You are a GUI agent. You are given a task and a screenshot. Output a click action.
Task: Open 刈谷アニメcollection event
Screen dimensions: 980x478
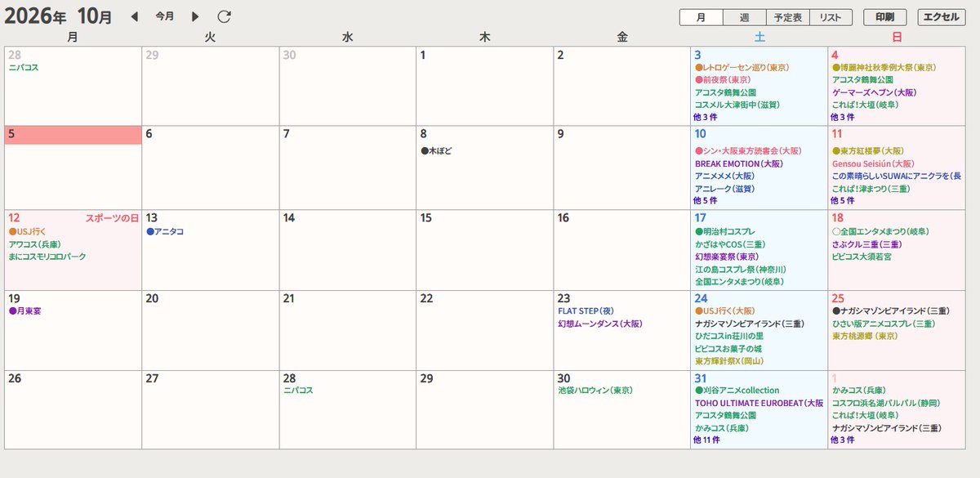tap(737, 391)
